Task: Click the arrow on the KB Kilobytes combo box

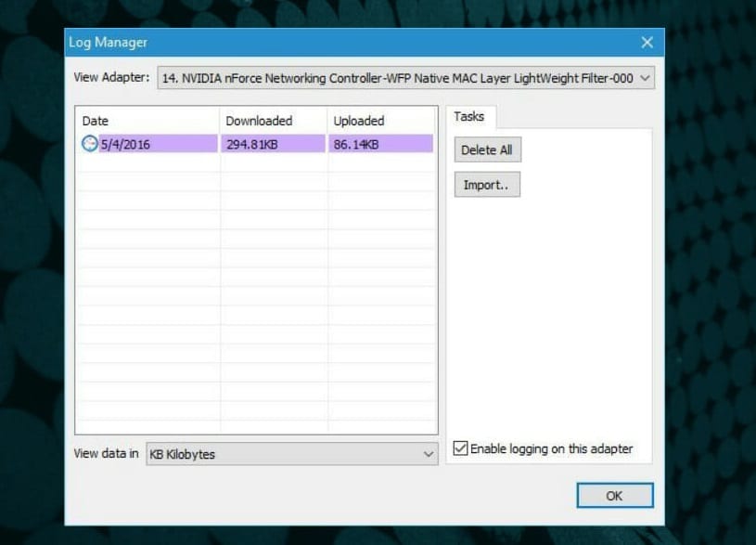Action: click(428, 454)
